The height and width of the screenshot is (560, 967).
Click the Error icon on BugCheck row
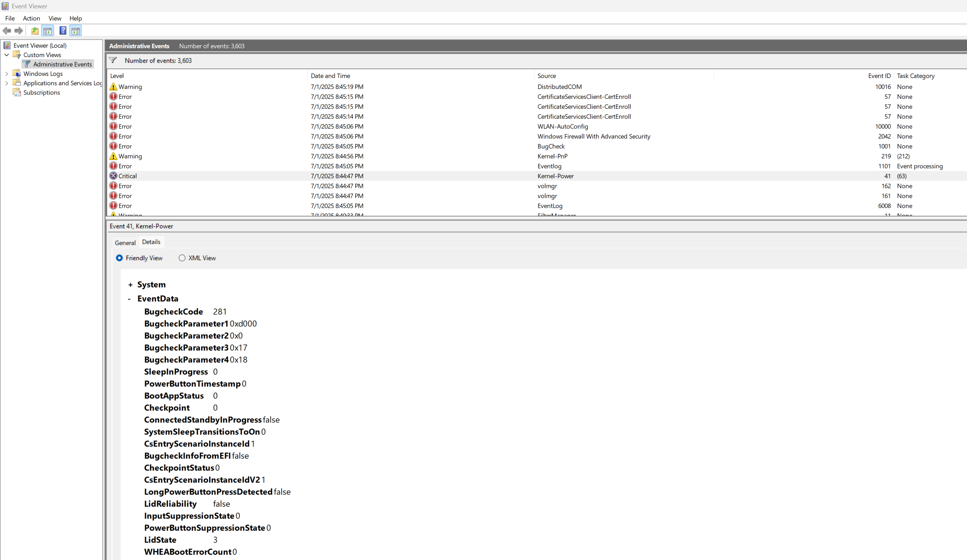(113, 146)
